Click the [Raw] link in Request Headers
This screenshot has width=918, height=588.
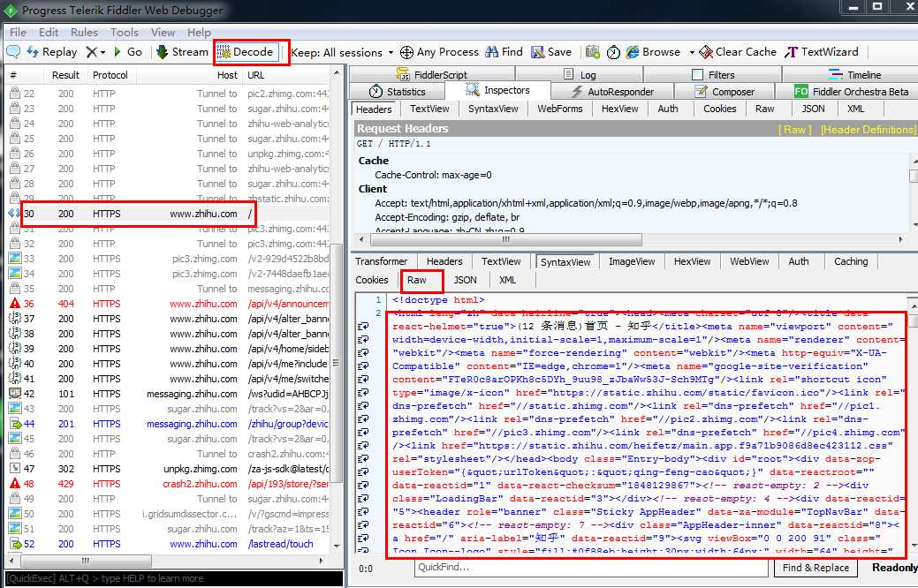794,129
